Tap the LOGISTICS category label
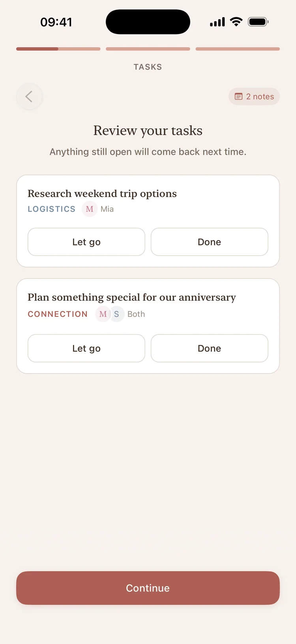The height and width of the screenshot is (644, 296). coord(51,209)
